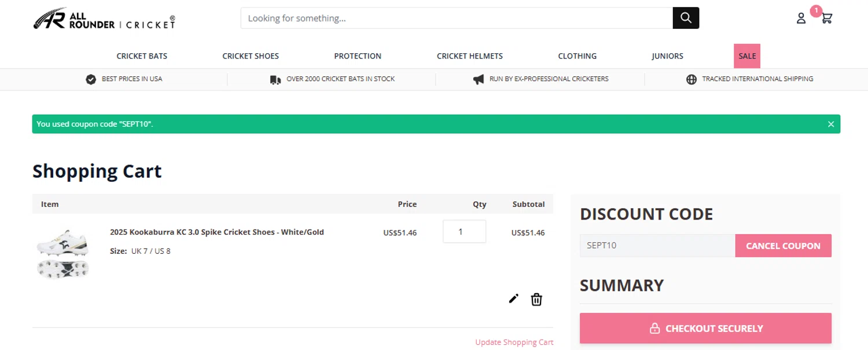The image size is (868, 350).
Task: Delete the Kookaburra shoes from cart
Action: (536, 300)
